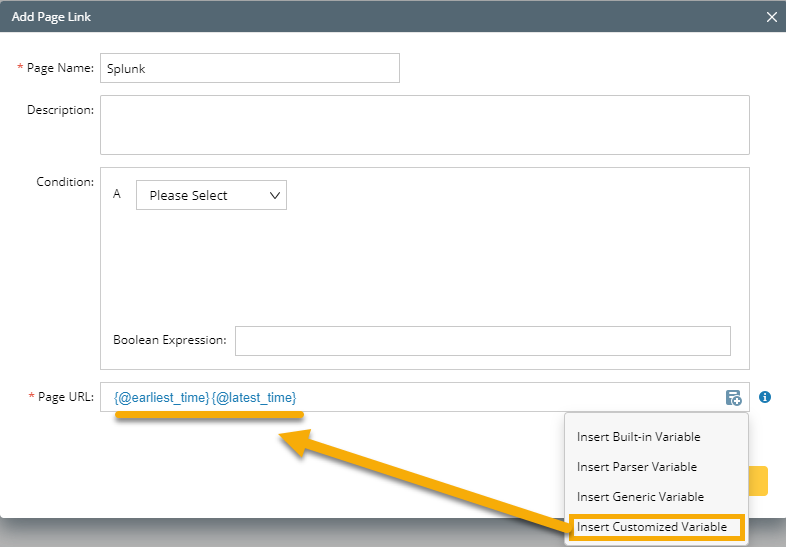This screenshot has width=786, height=547.
Task: Click the insert variable icon in Page URL
Action: coord(733,398)
